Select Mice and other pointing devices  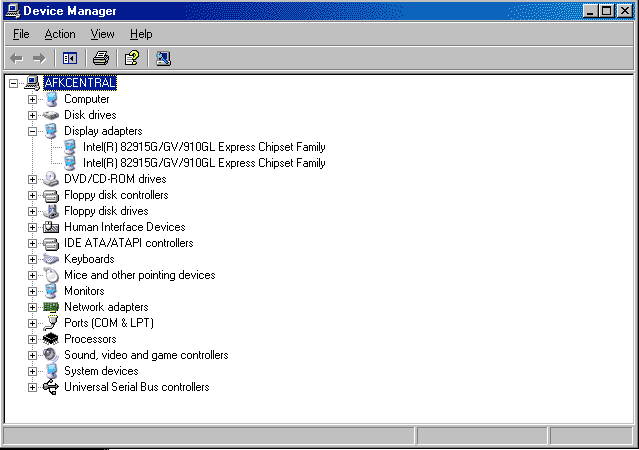139,275
